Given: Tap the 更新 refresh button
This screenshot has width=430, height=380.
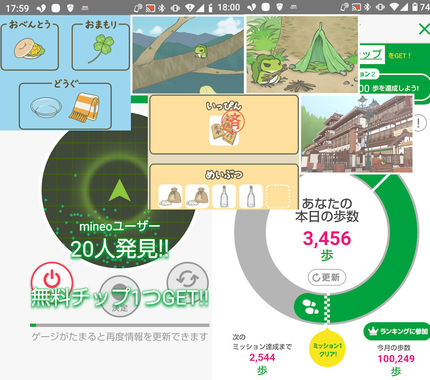Looking at the screenshot, I should coord(327,277).
